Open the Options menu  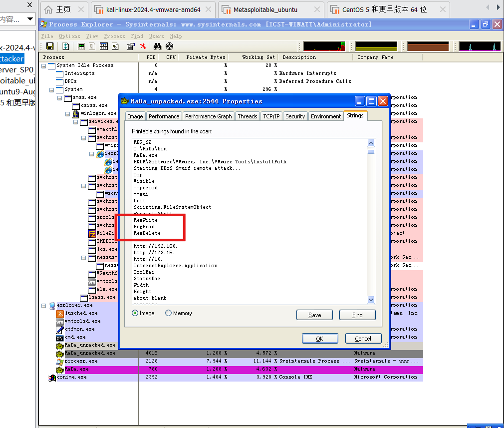[69, 36]
